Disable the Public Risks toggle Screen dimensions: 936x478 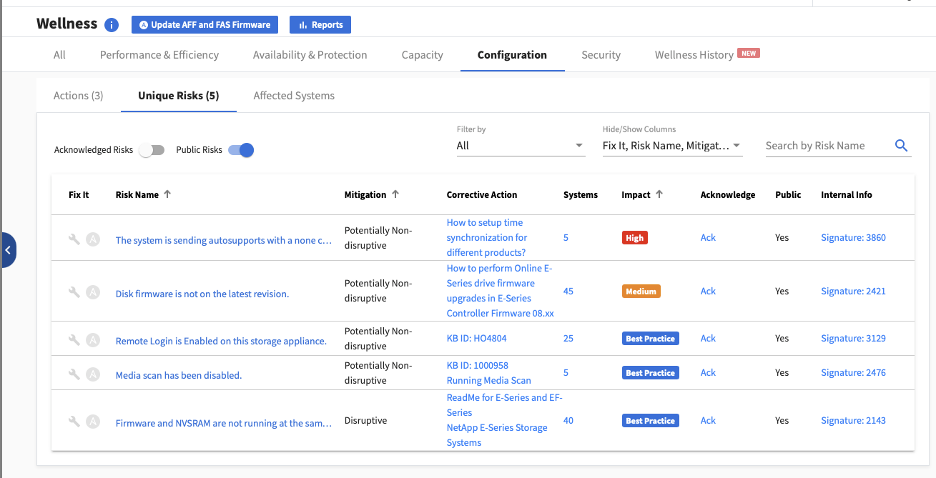(x=241, y=150)
